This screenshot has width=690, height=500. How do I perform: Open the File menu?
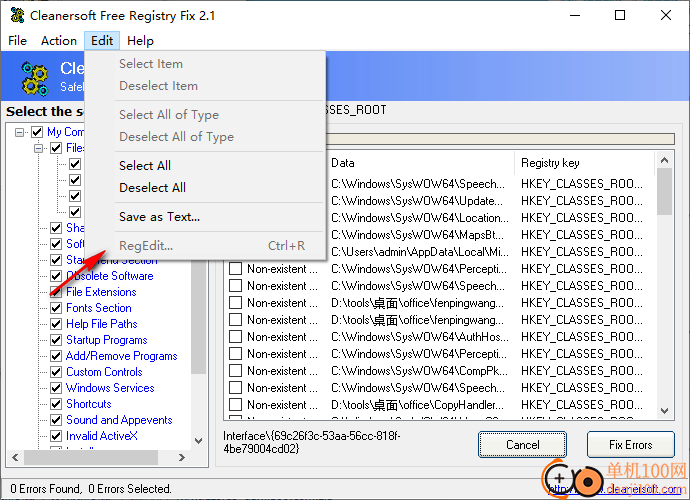coord(18,41)
